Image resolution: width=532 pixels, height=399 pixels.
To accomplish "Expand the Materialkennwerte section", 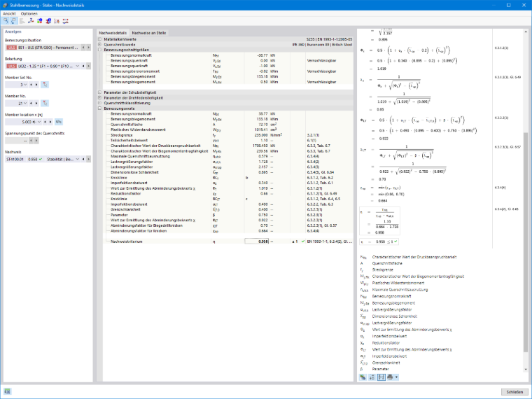I will point(99,39).
